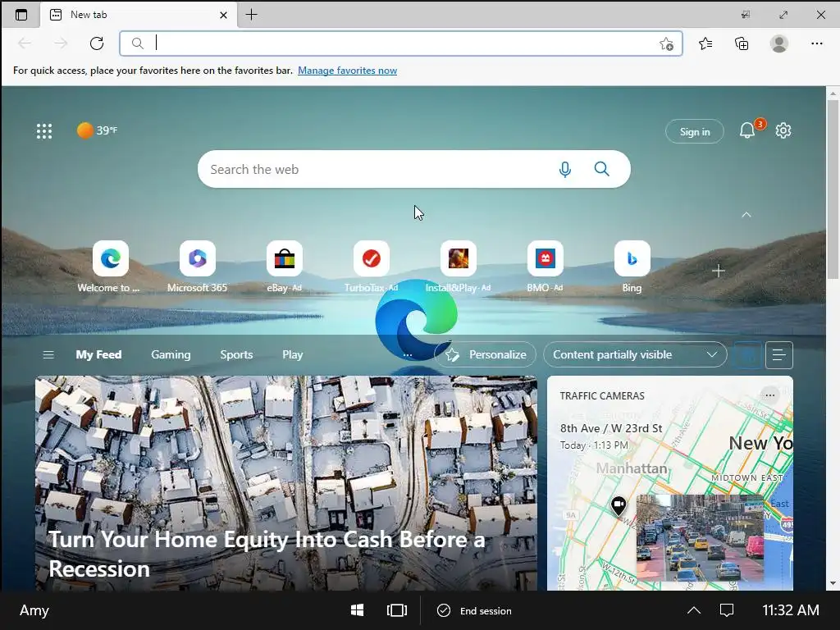Start voice search with microphone icon
Viewport: 840px width, 630px height.
coord(564,169)
